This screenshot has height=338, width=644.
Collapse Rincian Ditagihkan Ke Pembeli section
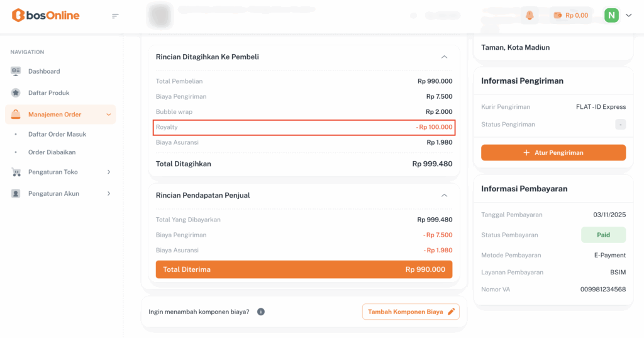tap(444, 57)
